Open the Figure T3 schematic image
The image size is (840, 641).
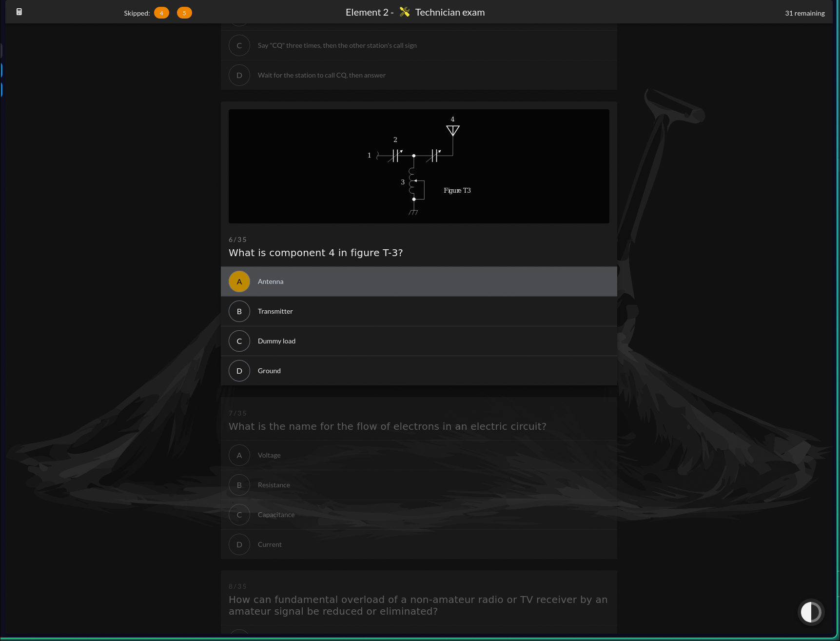point(419,166)
